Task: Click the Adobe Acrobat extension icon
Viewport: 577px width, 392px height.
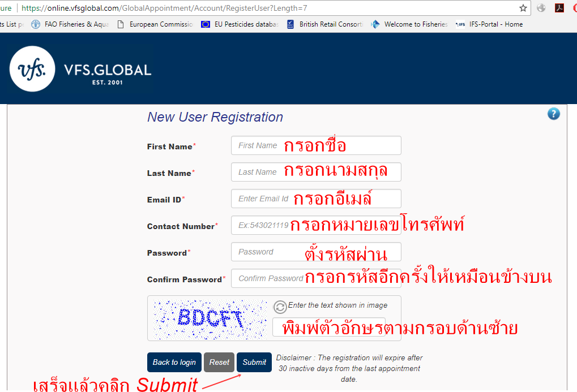Action: click(x=559, y=8)
